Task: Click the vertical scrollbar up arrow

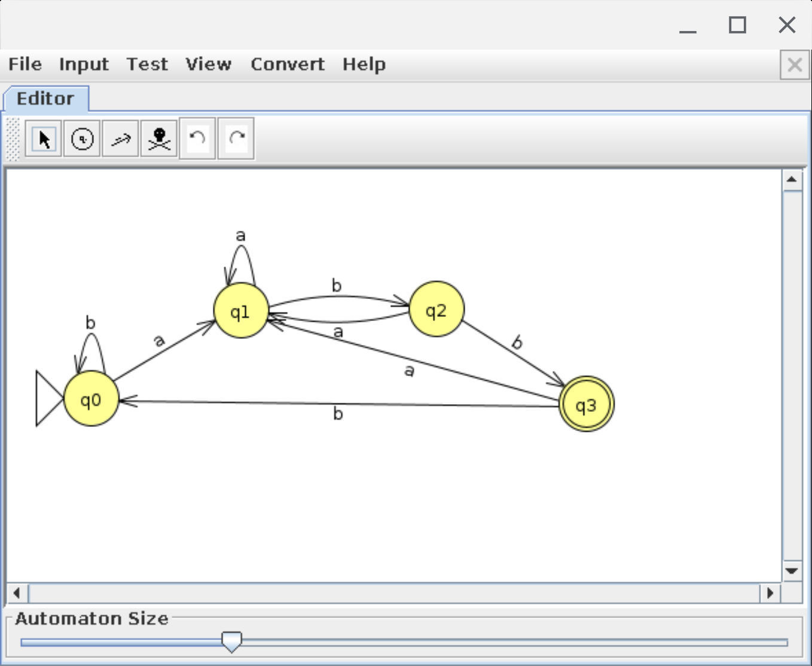Action: click(792, 179)
